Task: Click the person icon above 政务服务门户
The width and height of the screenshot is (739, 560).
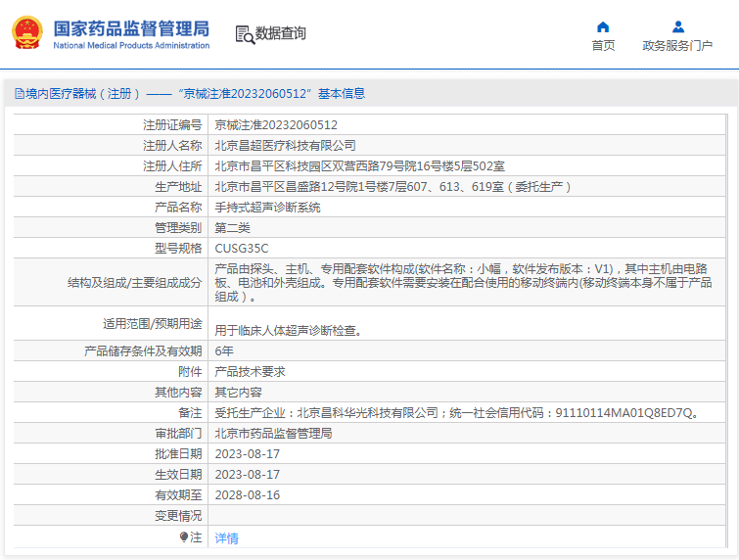Action: (677, 26)
